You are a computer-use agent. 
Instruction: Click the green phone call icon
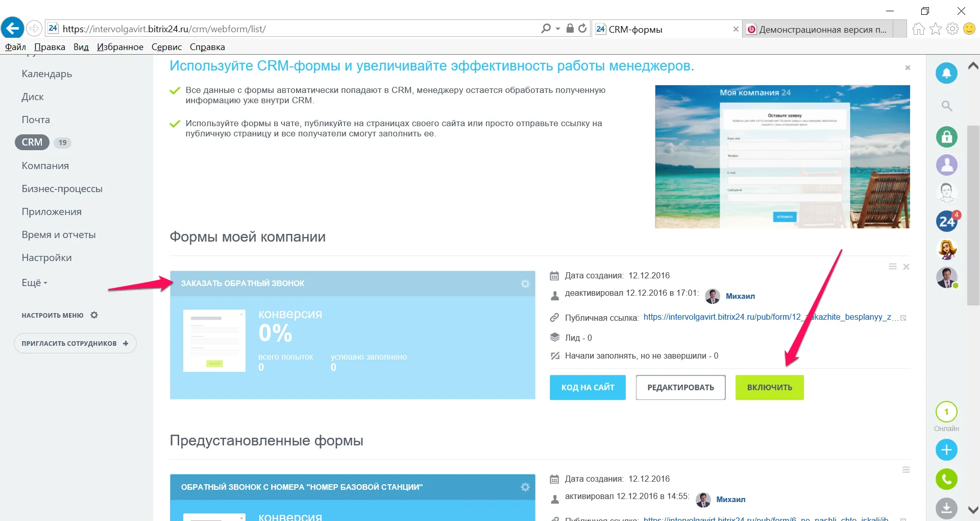(x=946, y=479)
